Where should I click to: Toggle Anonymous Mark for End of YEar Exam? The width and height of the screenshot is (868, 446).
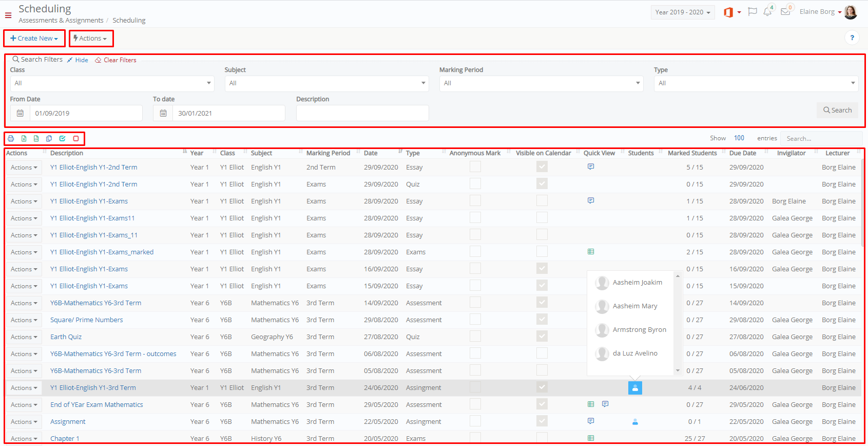(475, 404)
